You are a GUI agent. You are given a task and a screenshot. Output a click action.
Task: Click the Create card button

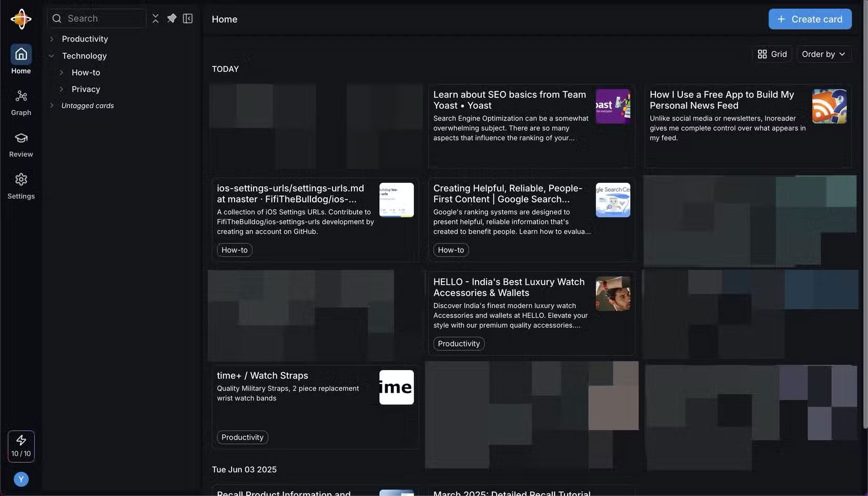[810, 19]
